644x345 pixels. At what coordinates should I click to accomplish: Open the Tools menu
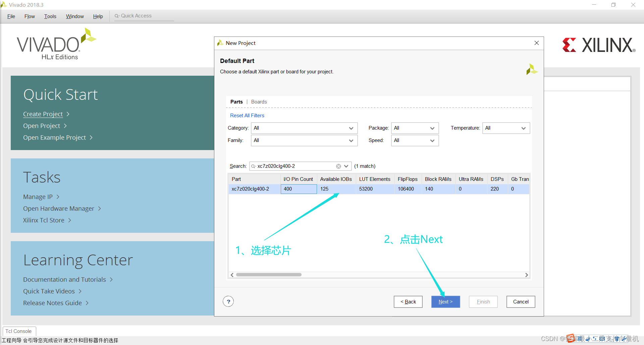pyautogui.click(x=50, y=16)
